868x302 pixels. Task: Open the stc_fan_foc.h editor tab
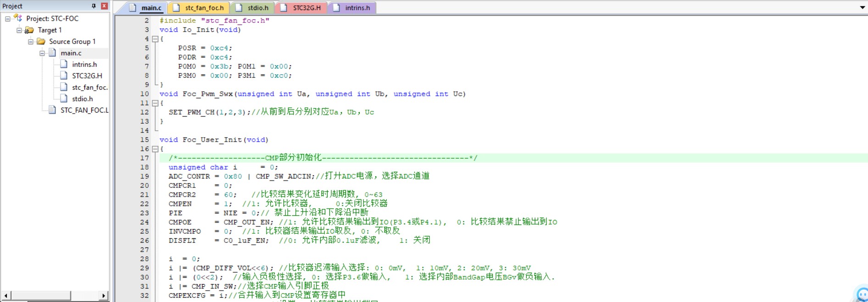click(x=198, y=8)
